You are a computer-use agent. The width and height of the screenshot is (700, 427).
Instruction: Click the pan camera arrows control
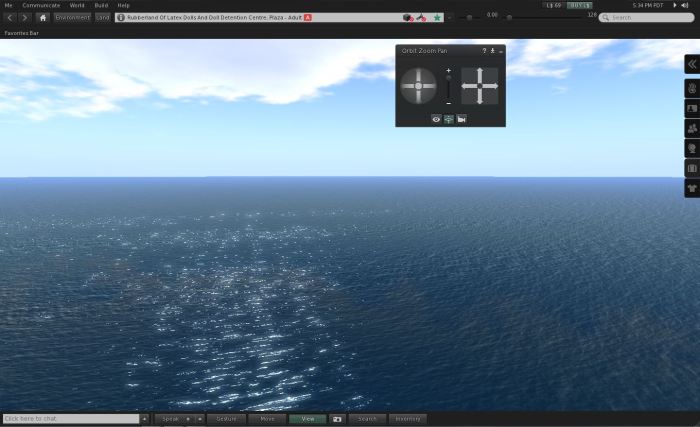[x=480, y=86]
